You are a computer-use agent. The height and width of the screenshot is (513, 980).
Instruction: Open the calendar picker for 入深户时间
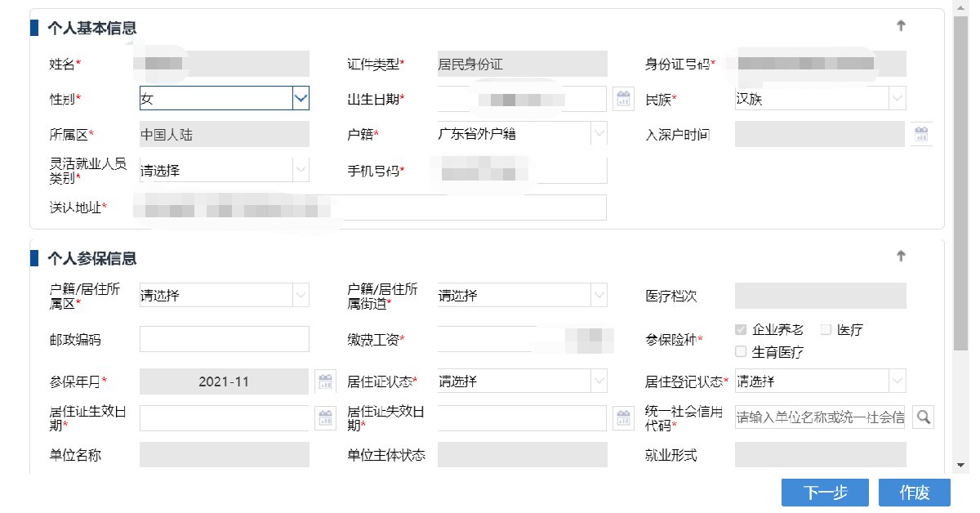[921, 134]
